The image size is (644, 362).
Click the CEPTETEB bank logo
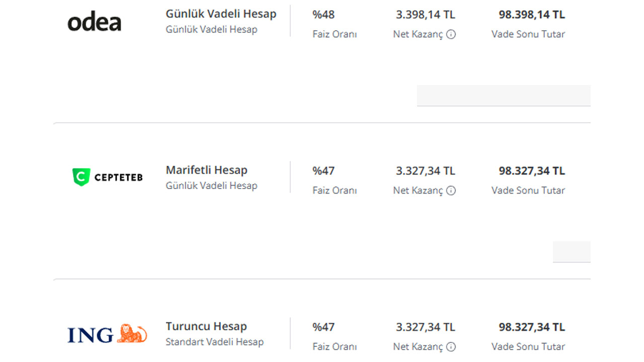[108, 177]
